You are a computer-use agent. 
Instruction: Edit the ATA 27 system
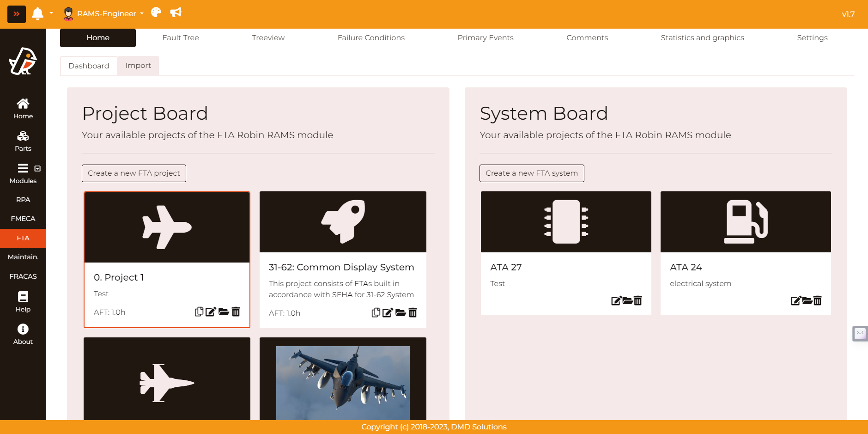click(616, 301)
